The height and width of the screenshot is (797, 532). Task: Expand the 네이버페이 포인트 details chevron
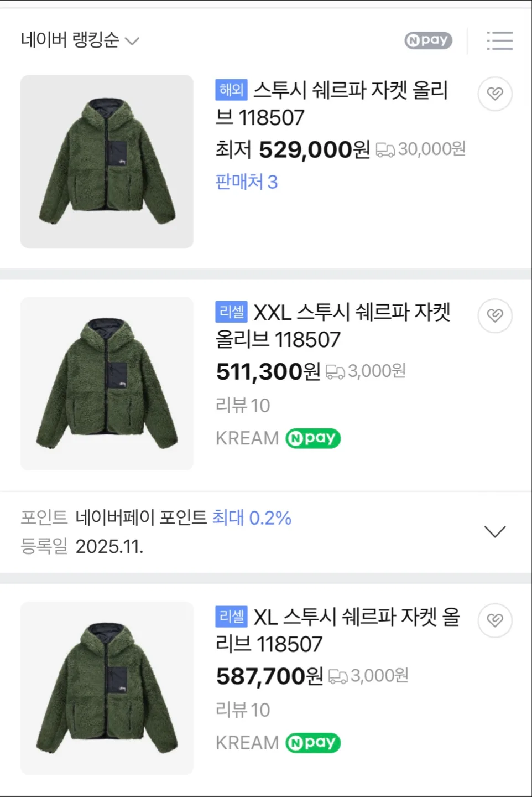pos(494,532)
